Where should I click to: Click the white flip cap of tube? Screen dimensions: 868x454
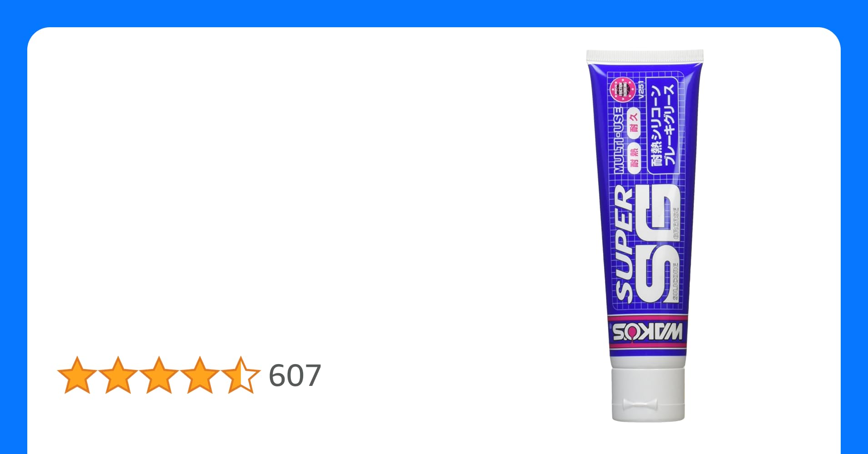point(648,394)
